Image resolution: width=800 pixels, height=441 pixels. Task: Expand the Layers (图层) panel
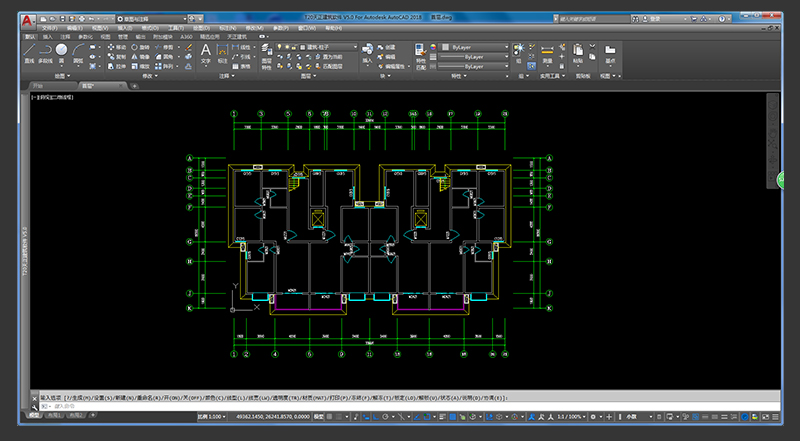point(309,76)
